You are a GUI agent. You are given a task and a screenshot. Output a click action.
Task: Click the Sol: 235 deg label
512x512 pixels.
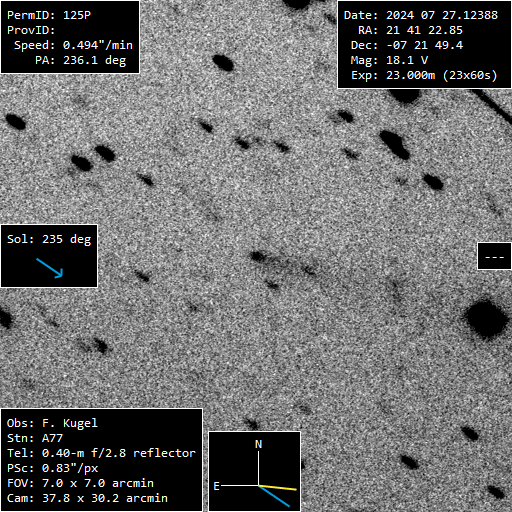(x=49, y=239)
